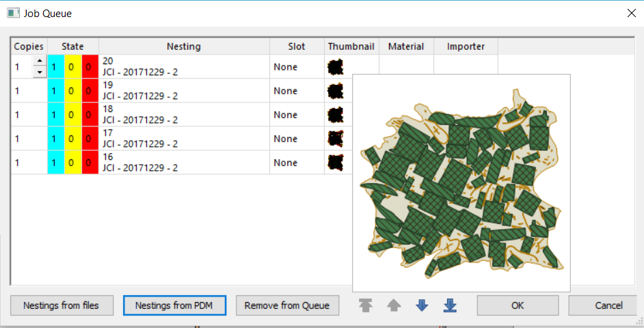Screen dimensions: 644x328
Task: Click the Slot value None for nesting 20
Action: (x=286, y=67)
